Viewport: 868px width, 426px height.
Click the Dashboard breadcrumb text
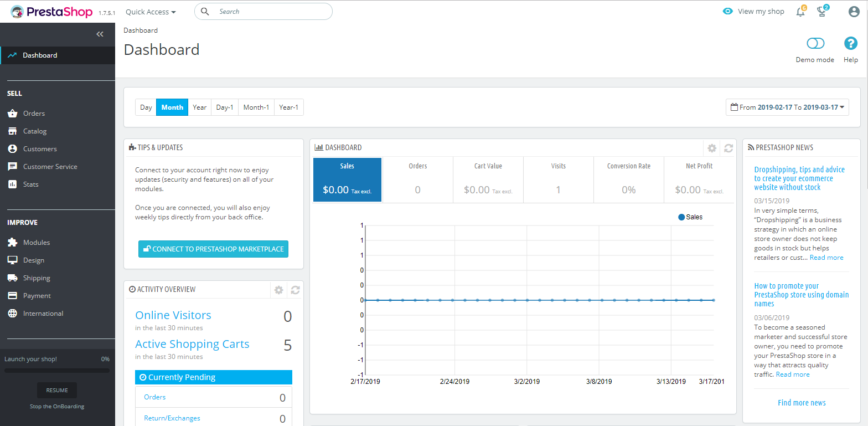click(141, 30)
